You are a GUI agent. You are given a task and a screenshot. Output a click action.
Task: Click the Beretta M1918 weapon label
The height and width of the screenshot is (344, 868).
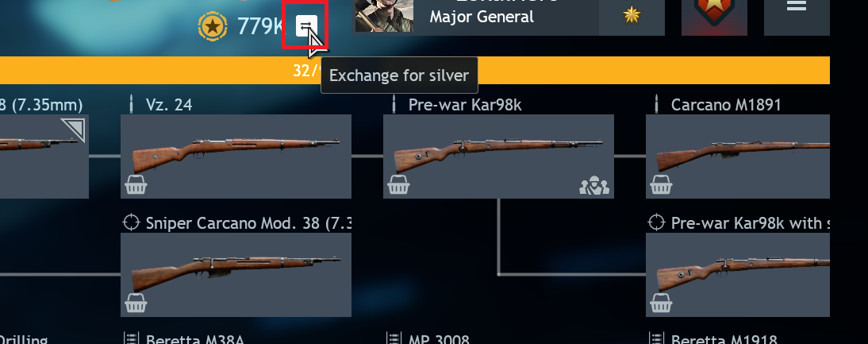[x=724, y=338]
